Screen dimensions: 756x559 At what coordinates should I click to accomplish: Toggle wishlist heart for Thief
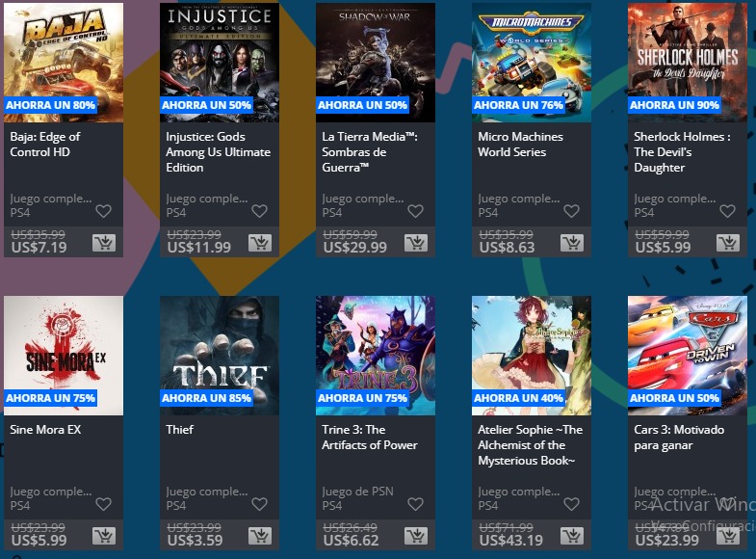pyautogui.click(x=259, y=504)
